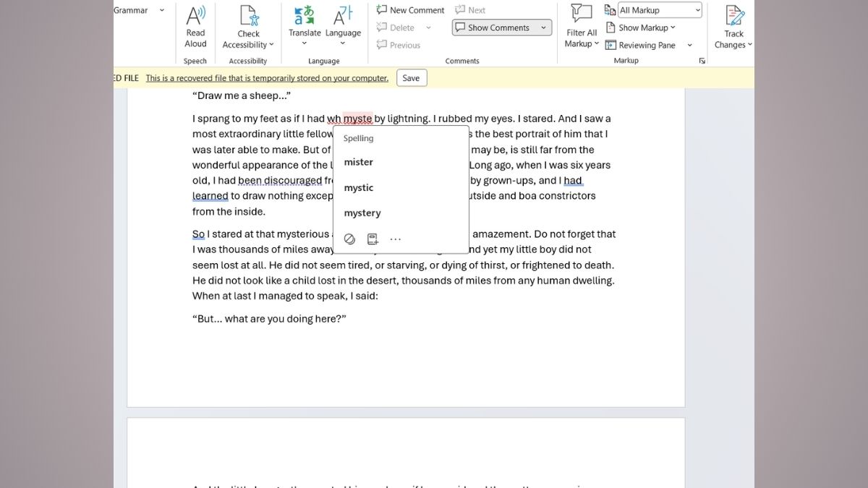868x488 pixels.
Task: Expand the Language dropdown arrow
Action: click(343, 43)
